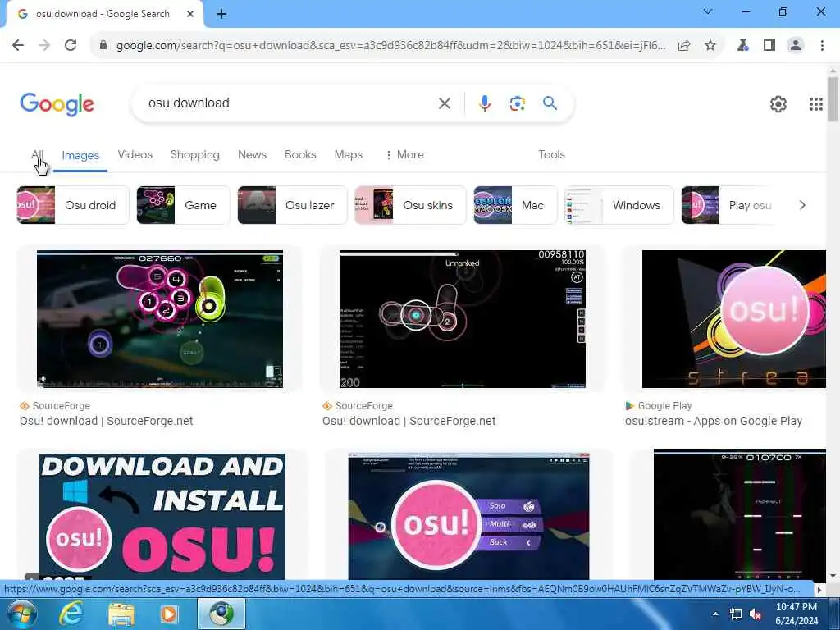Viewport: 840px width, 630px height.
Task: Open the network tray icon
Action: (736, 614)
